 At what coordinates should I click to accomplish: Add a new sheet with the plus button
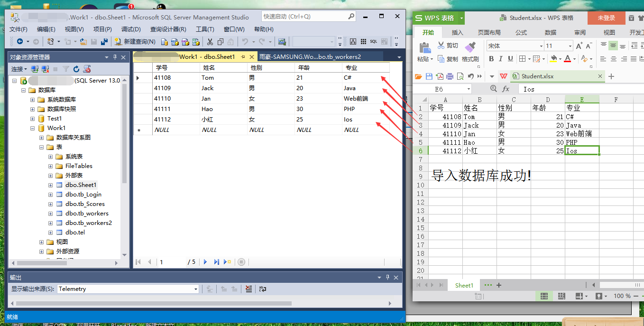[x=498, y=285]
